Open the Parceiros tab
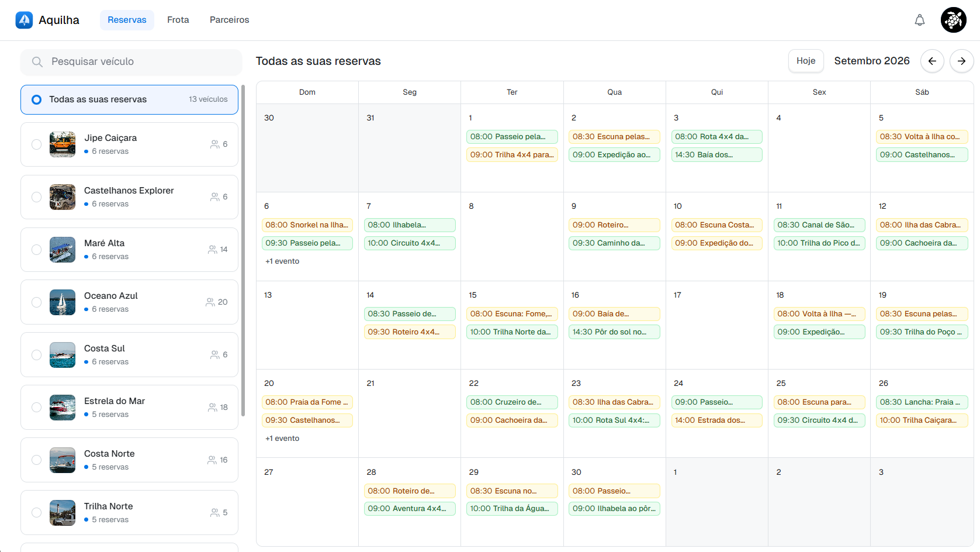Image resolution: width=980 pixels, height=552 pixels. pyautogui.click(x=230, y=20)
